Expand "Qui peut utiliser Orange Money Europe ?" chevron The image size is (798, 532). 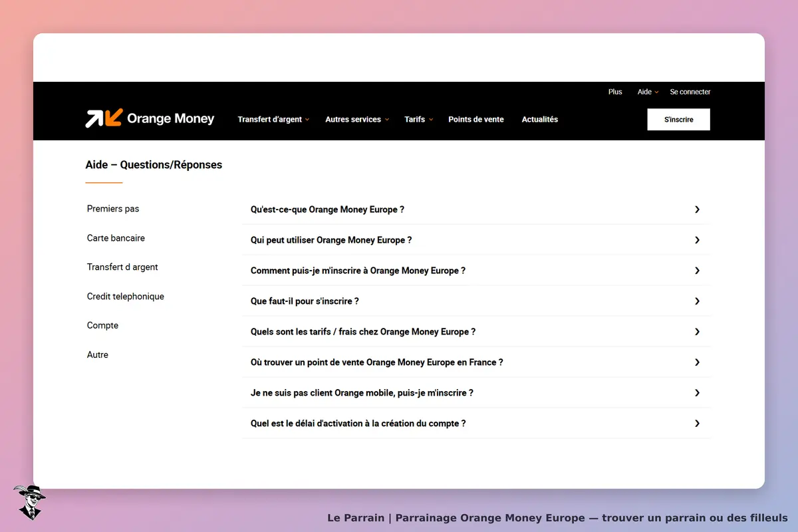697,240
